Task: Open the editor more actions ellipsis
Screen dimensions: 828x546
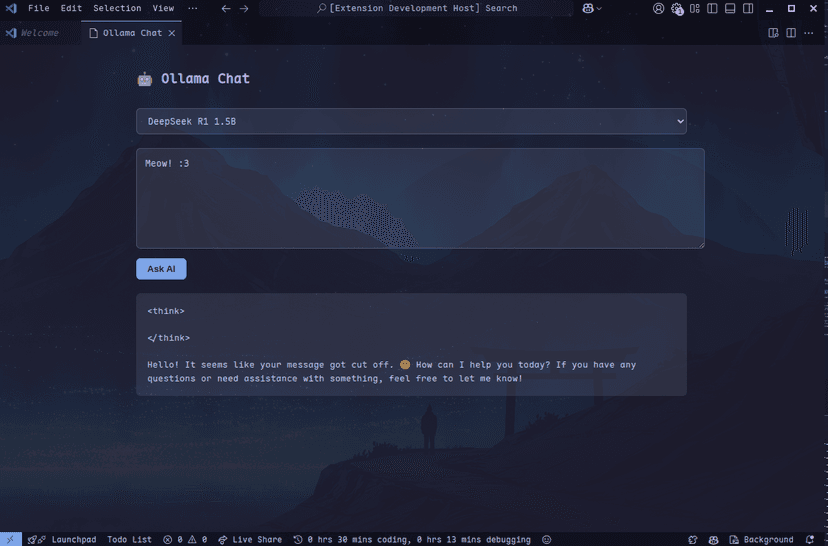Action: coord(809,33)
